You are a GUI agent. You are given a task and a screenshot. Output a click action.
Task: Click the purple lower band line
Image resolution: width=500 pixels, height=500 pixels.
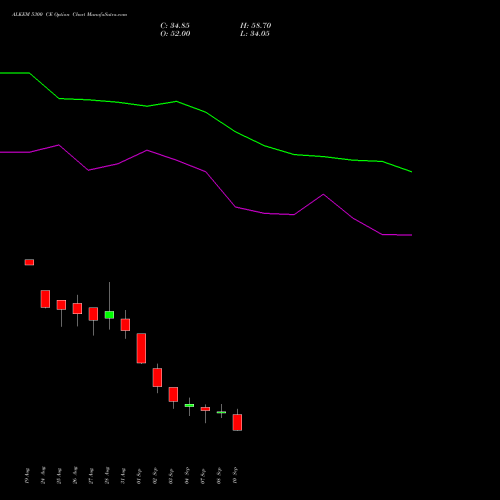tap(206, 172)
